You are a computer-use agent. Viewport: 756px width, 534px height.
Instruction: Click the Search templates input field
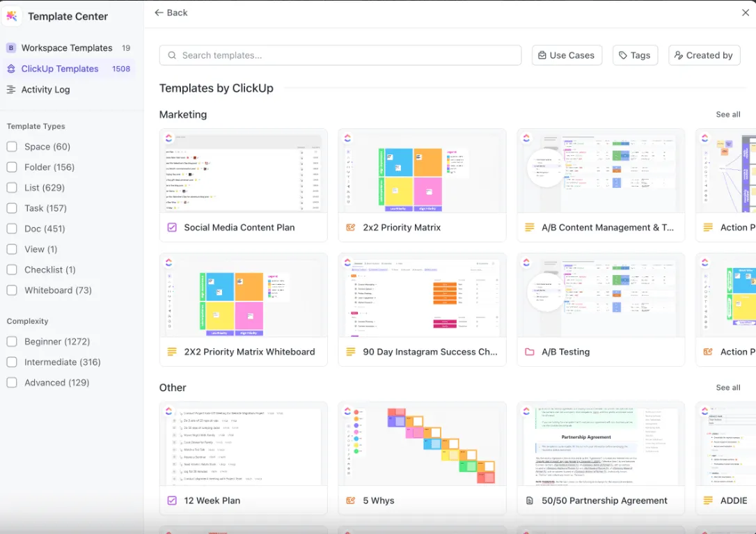340,56
